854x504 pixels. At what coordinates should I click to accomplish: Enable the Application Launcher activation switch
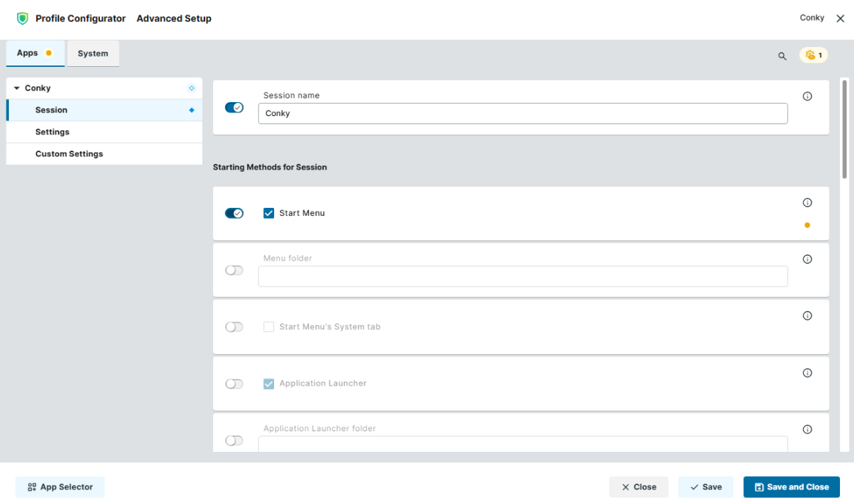[x=234, y=384]
